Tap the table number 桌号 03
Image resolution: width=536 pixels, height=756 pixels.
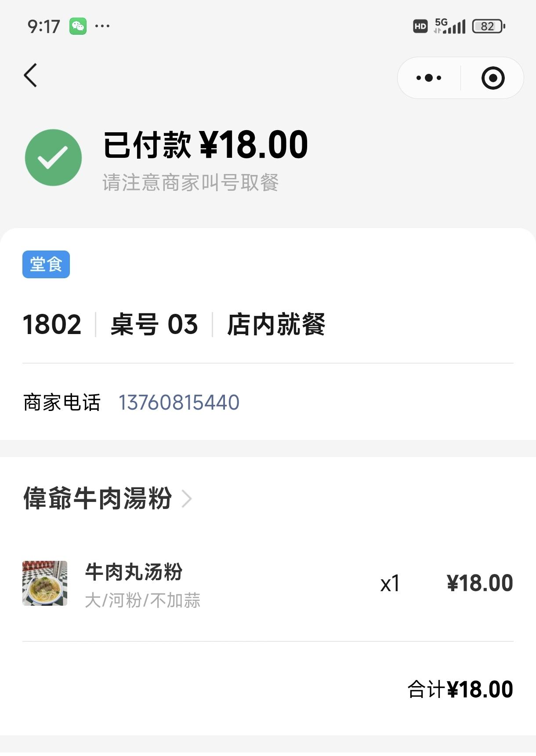coord(154,325)
